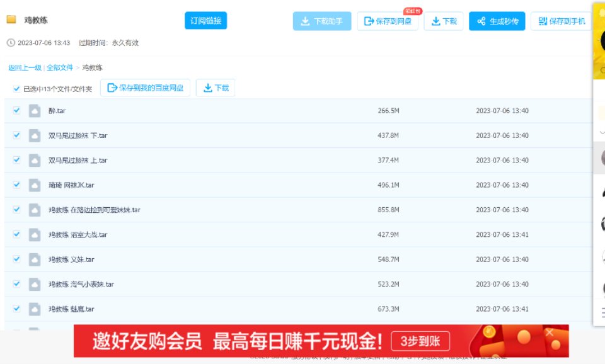Screen dimensions: 605x364
Task: Open file name 鸡教练 浴室大战.tar
Action: pyautogui.click(x=78, y=234)
